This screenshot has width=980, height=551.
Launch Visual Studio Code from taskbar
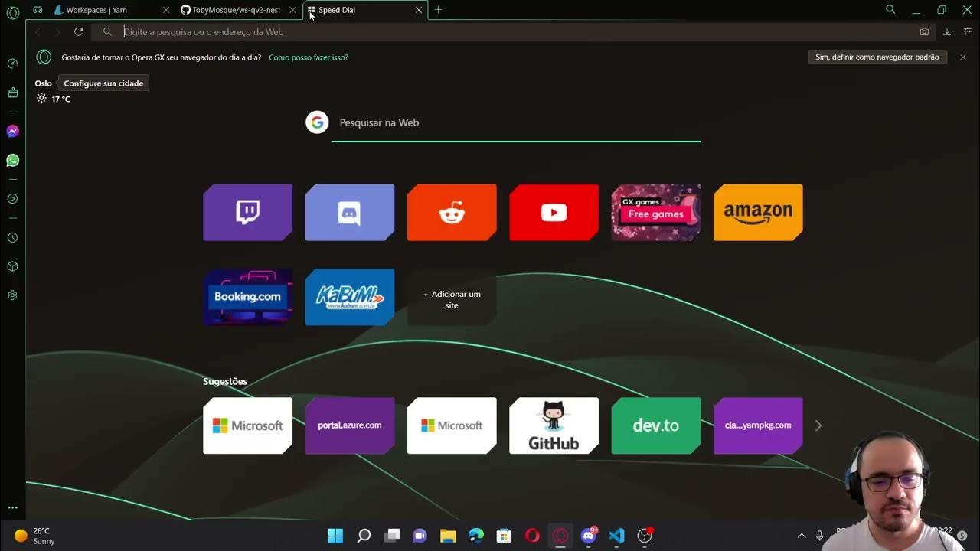[x=616, y=536]
